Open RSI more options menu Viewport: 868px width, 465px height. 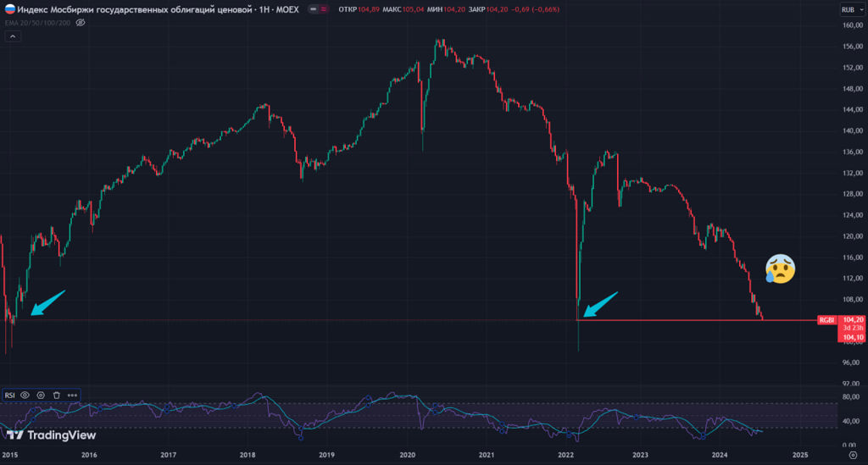click(73, 395)
